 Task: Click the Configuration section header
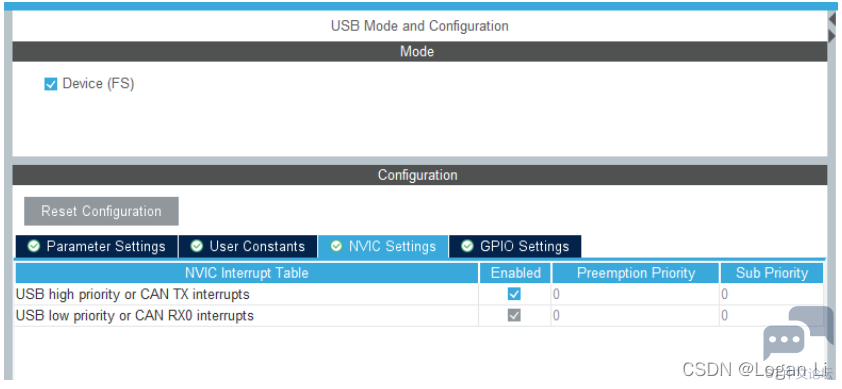(419, 175)
